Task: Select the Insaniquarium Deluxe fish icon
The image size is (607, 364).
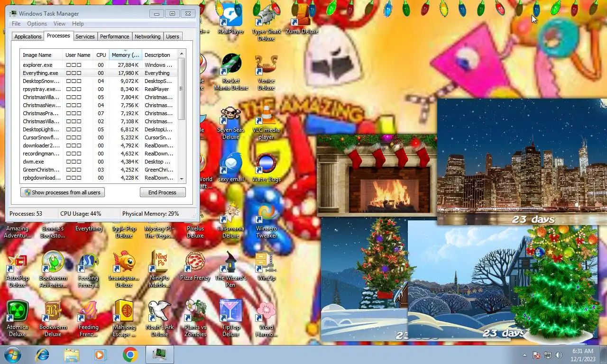Action: coord(124,269)
